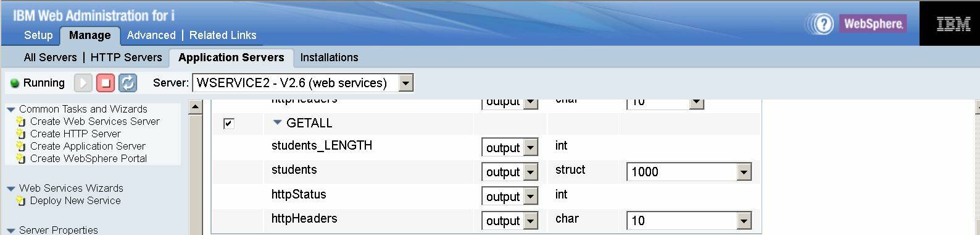Click the blue Restart server icon
The width and height of the screenshot is (980, 235).
pos(128,83)
